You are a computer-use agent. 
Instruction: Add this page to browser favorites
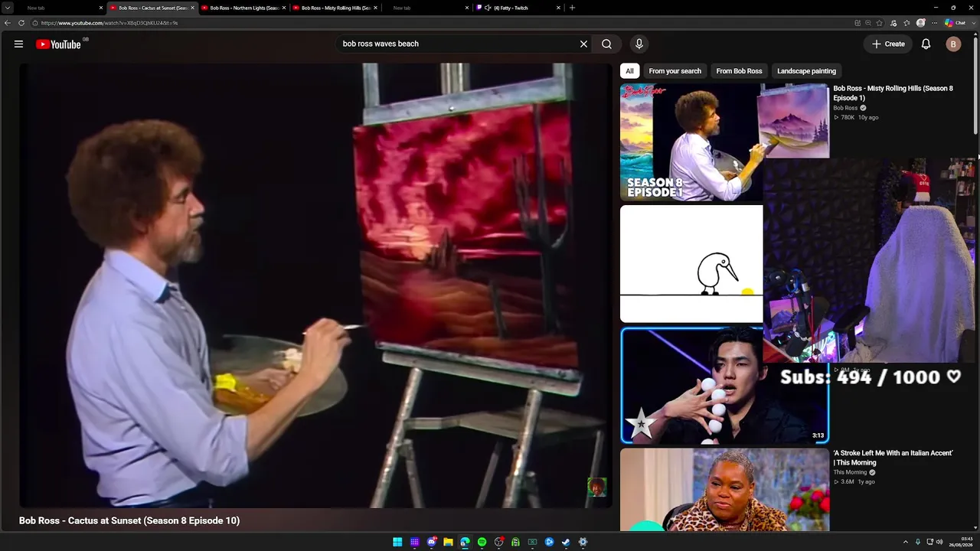[x=880, y=23]
